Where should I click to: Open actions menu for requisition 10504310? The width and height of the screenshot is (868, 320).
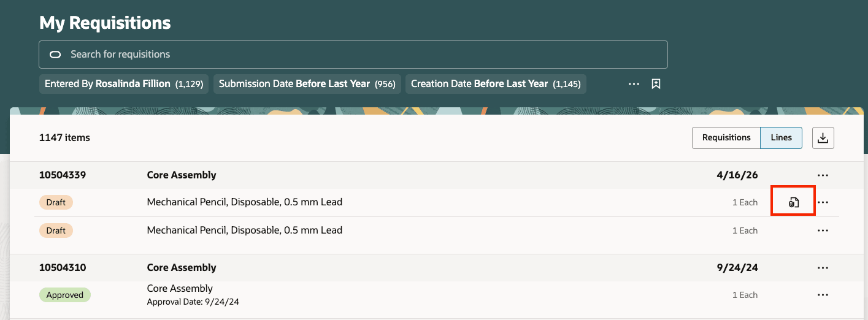tap(823, 268)
